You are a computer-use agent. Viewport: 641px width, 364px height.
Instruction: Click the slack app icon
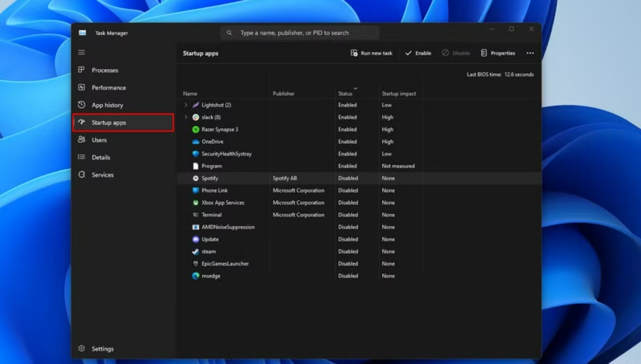click(195, 117)
